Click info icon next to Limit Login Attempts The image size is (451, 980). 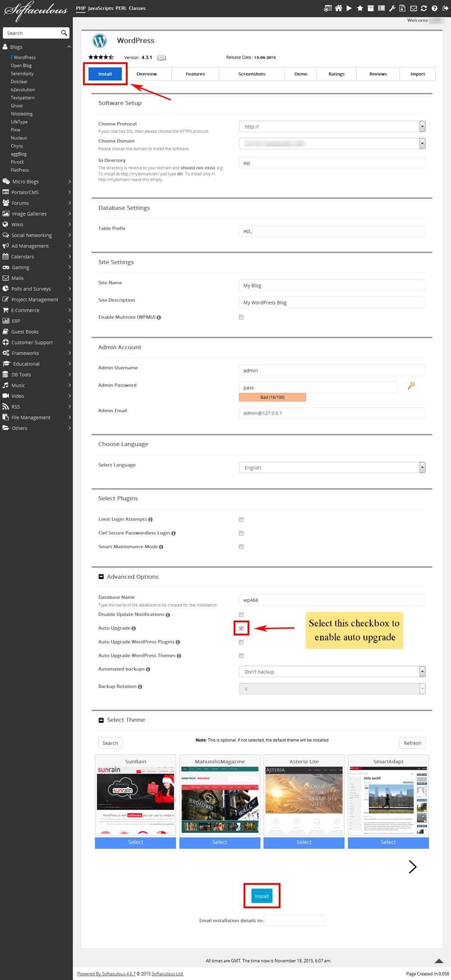(x=150, y=520)
